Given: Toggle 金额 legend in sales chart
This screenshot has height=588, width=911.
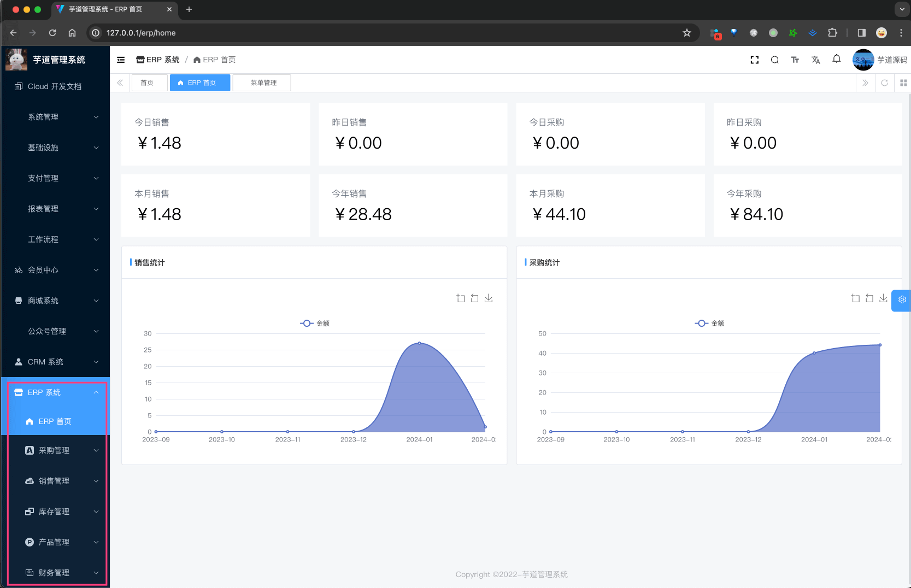Looking at the screenshot, I should pyautogui.click(x=315, y=324).
